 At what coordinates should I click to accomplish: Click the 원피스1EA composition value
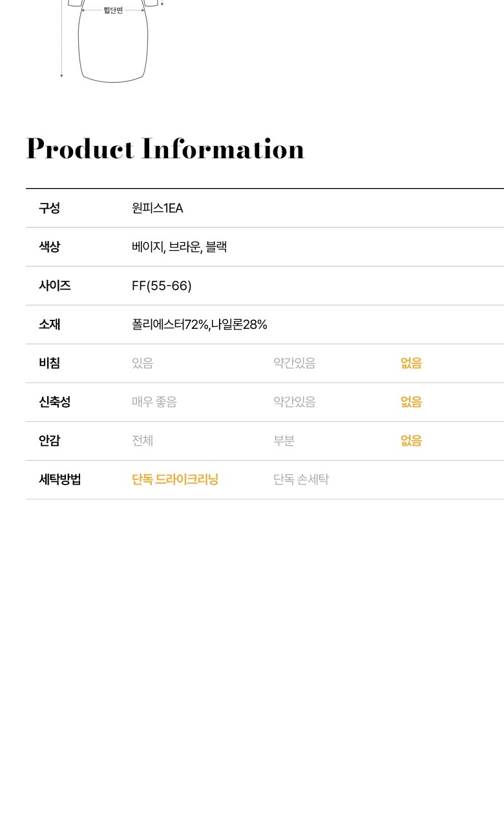click(x=158, y=208)
